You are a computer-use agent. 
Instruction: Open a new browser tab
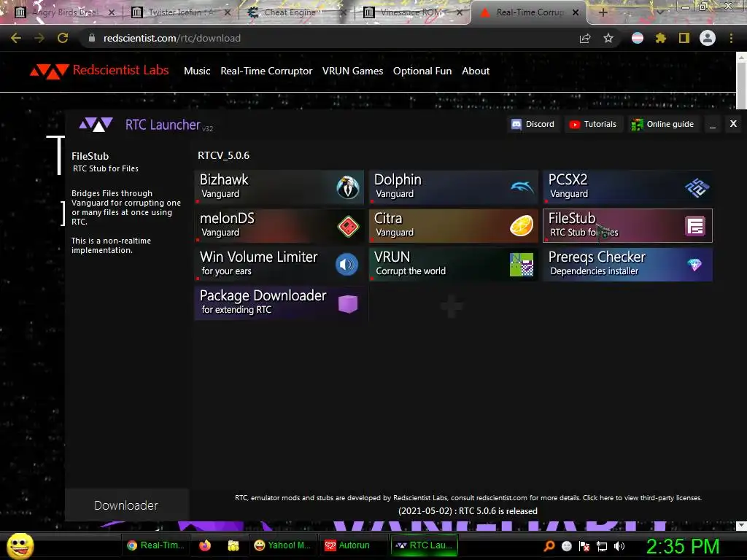click(603, 12)
